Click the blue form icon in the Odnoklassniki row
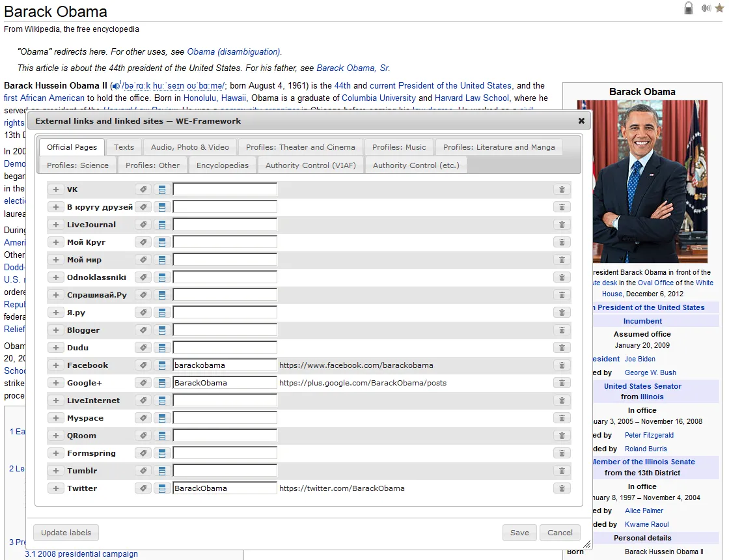This screenshot has width=729, height=560. pos(162,277)
